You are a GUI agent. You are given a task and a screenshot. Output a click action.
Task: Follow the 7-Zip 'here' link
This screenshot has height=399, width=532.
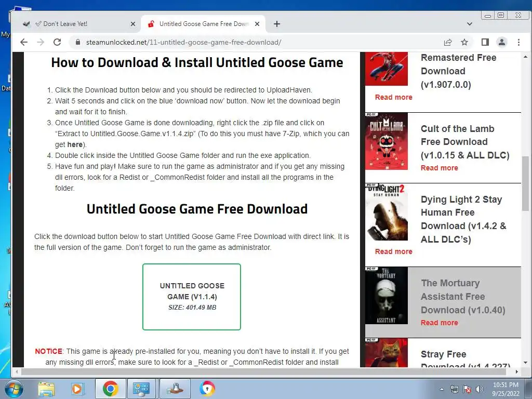pyautogui.click(x=75, y=144)
